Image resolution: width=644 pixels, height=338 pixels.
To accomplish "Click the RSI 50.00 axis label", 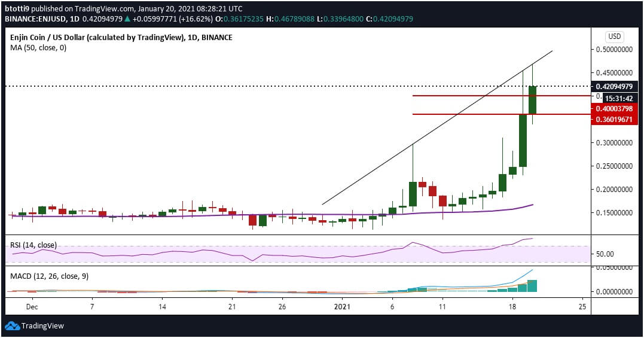I will 605,254.
